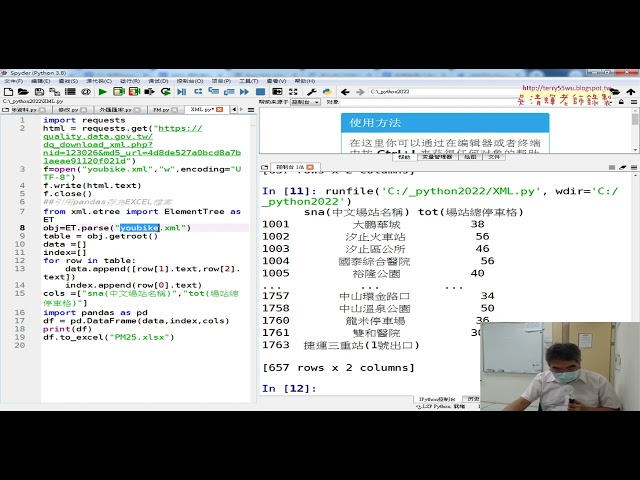
Task: Open the console pane options hamburger menu
Action: 634,167
